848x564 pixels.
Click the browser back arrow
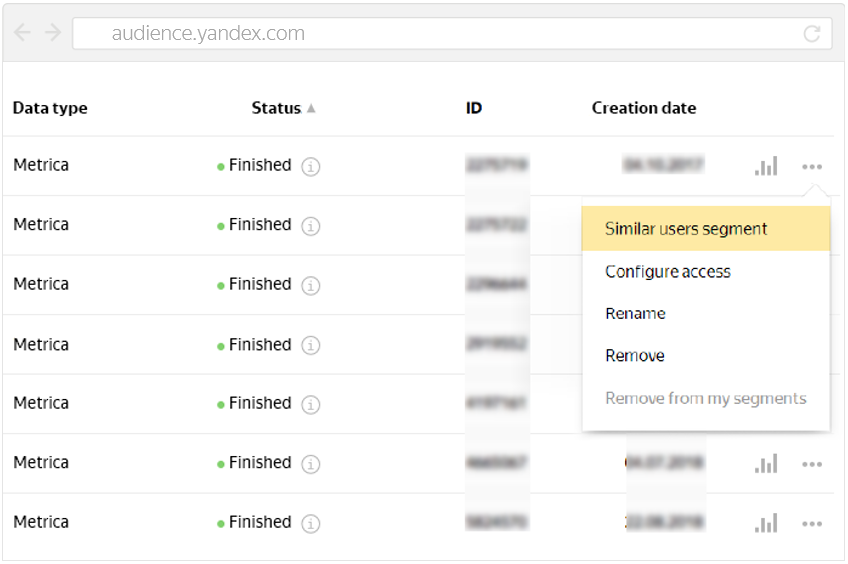(x=23, y=33)
